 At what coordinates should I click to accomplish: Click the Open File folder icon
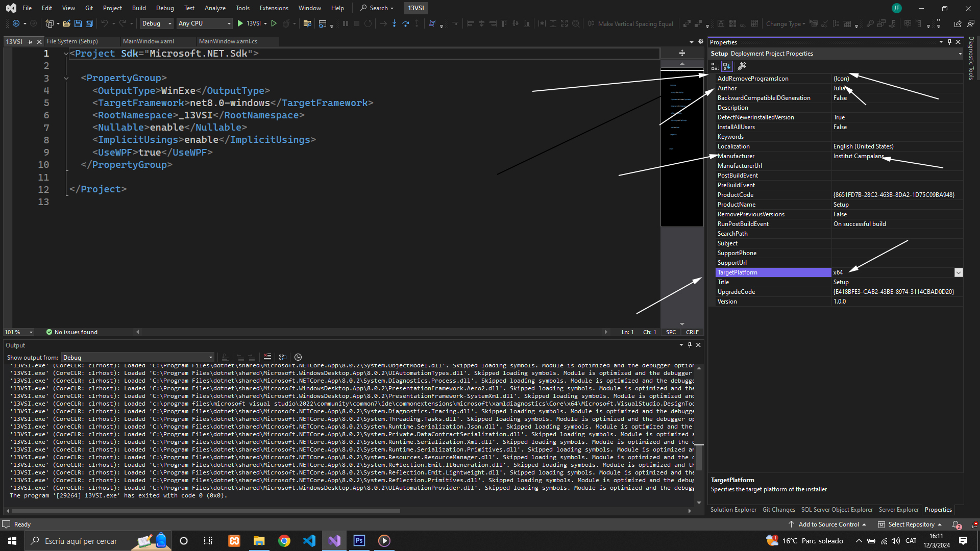pyautogui.click(x=66, y=23)
